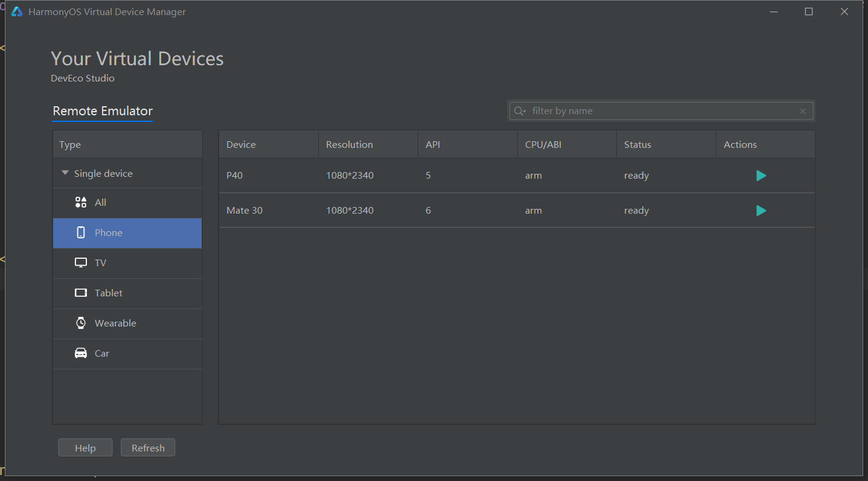
Task: Click the HarmonyOS app logo in title bar
Action: 17,12
